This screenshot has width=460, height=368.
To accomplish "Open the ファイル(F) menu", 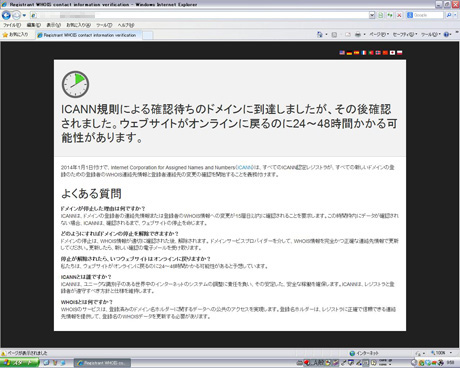I will (x=12, y=25).
